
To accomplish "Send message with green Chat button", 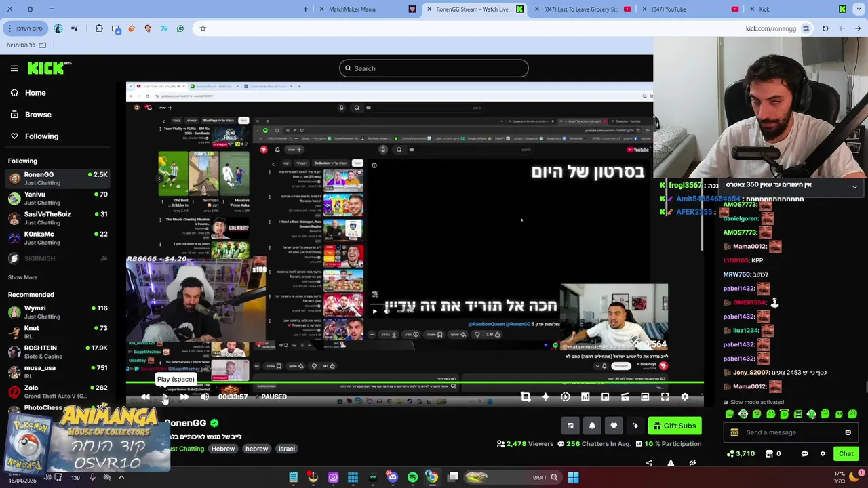I will pos(846,454).
